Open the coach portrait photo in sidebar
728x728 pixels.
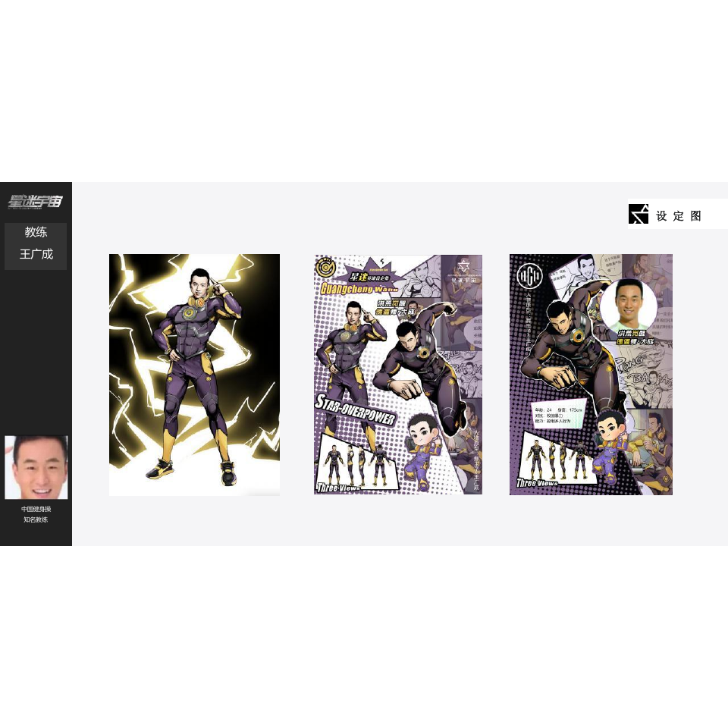(36, 467)
